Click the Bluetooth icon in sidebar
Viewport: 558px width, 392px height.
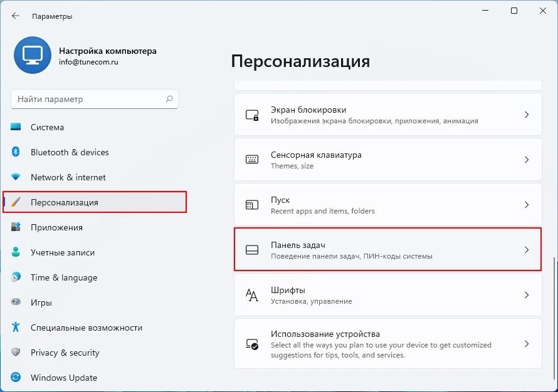[x=16, y=152]
